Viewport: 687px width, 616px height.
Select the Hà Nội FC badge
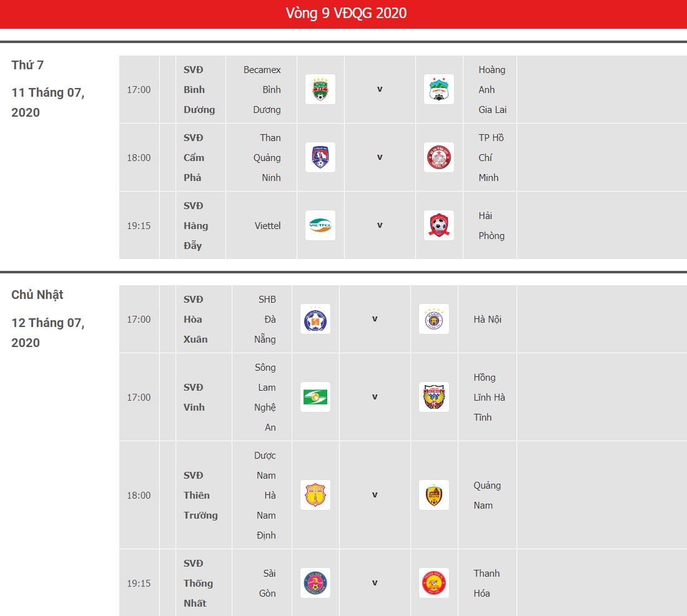point(434,319)
